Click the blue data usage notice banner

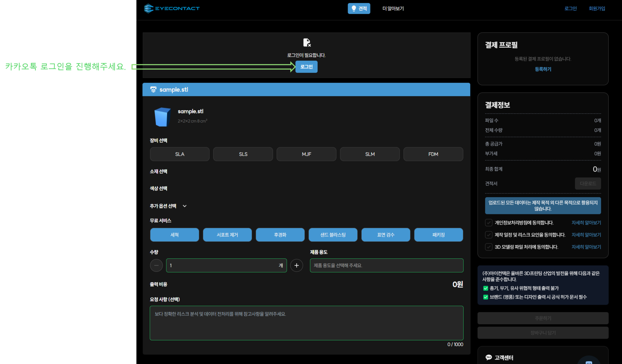[x=543, y=206]
